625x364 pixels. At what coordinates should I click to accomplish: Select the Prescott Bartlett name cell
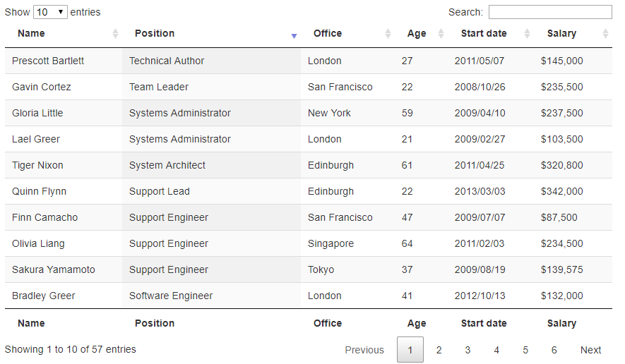[x=48, y=61]
